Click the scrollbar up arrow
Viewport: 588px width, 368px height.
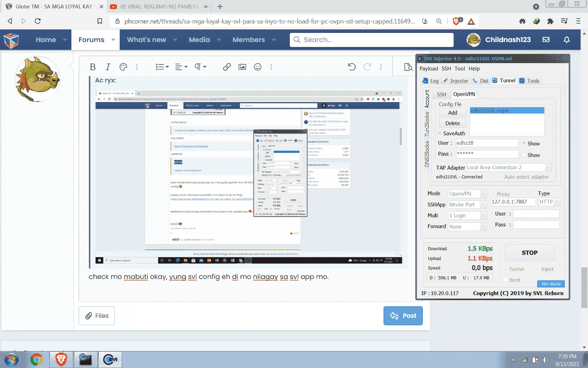584,34
